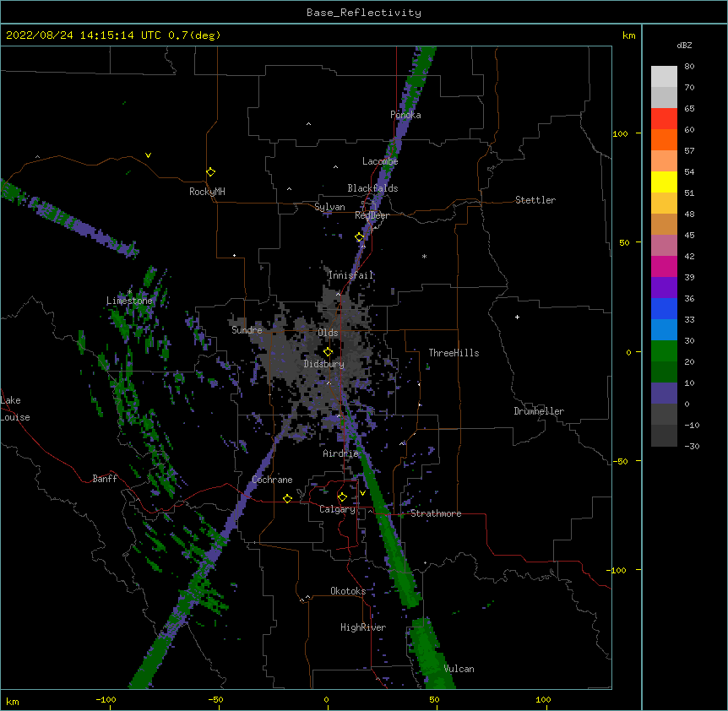Click the ThreeHills label
The height and width of the screenshot is (711, 728).
[454, 353]
